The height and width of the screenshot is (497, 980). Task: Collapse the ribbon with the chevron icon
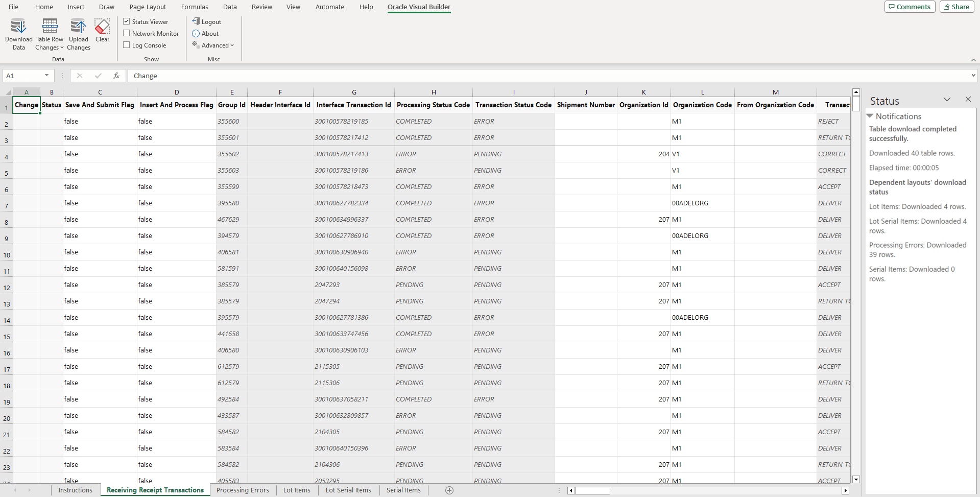point(973,60)
